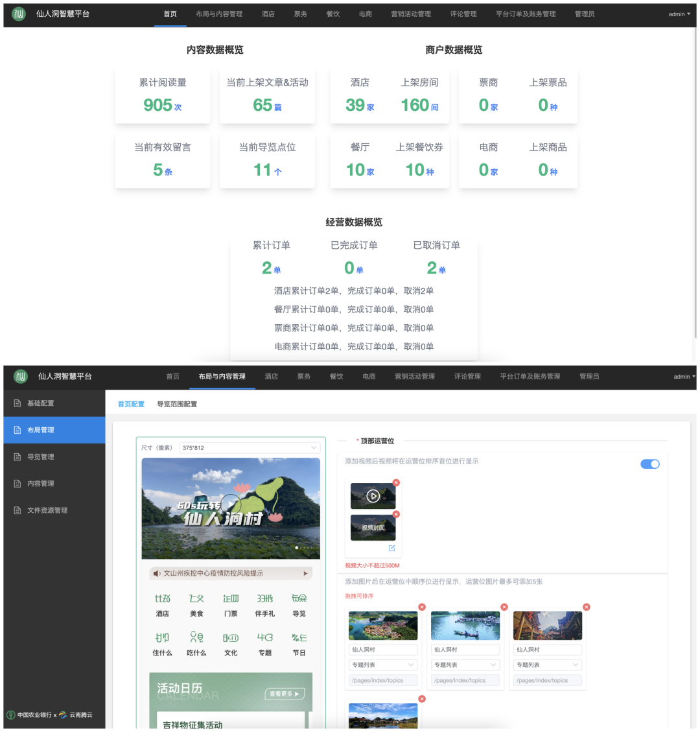
Task: Click the play icon on the video thumbnail
Action: [x=373, y=496]
